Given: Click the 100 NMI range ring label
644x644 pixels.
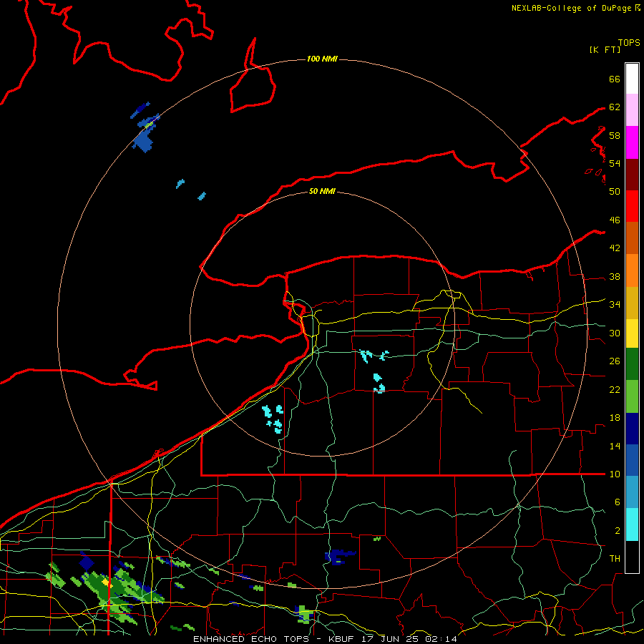Looking at the screenshot, I should 322,59.
